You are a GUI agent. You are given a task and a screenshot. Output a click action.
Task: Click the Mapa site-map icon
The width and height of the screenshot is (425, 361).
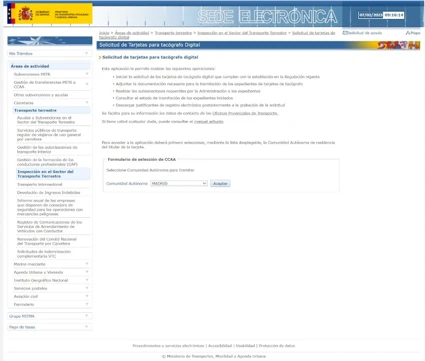[408, 33]
